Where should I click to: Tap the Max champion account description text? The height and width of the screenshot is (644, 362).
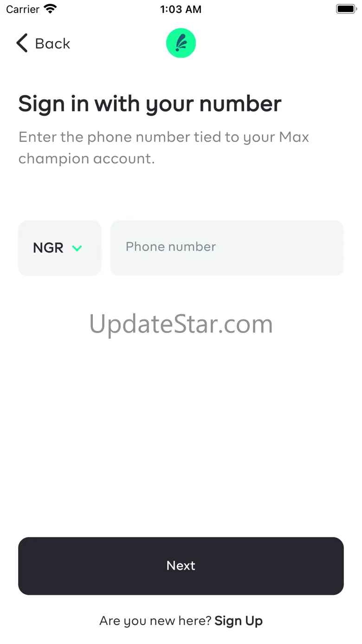pos(164,148)
